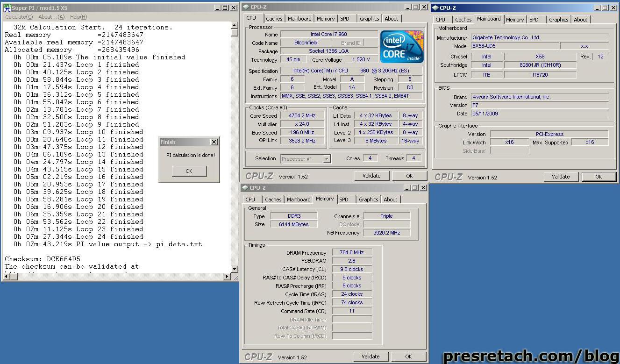Open the Calculate menu in Super PI
The image size is (620, 364).
(19, 17)
